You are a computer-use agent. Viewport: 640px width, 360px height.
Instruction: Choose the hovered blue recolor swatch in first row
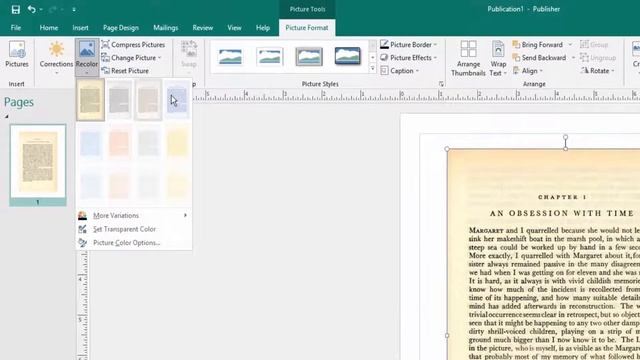177,100
